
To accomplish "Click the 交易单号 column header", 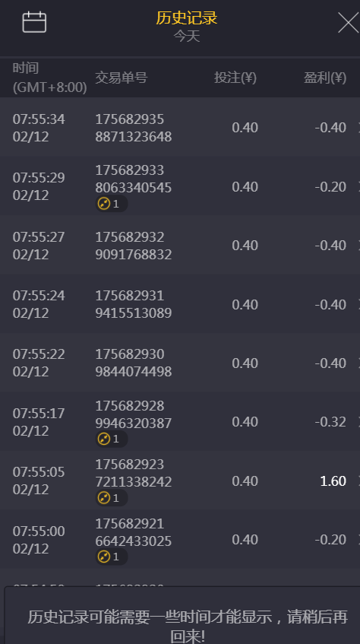I will pyautogui.click(x=121, y=78).
